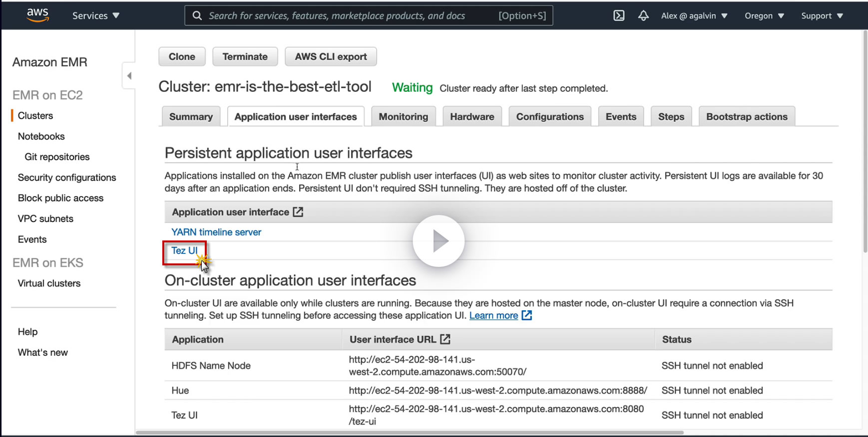
Task: Open the notifications bell icon
Action: [643, 15]
